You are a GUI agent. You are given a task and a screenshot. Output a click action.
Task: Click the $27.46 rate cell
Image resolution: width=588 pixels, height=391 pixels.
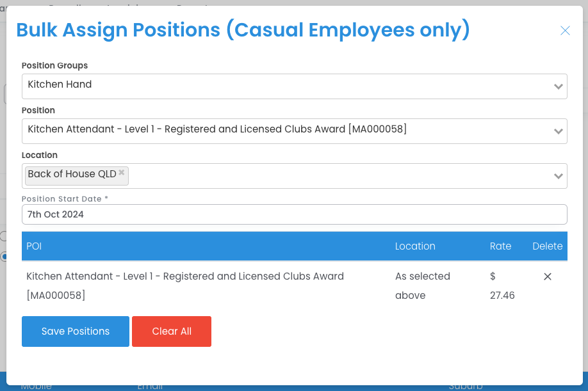point(502,285)
